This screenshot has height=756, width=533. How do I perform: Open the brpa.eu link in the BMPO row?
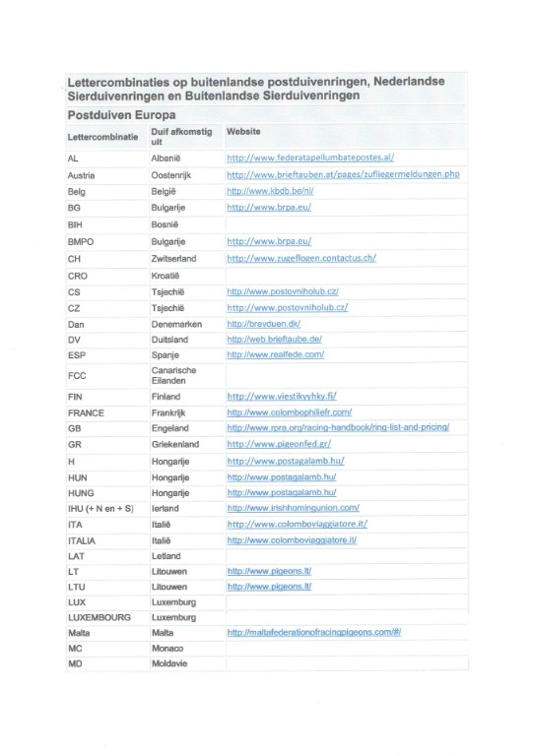(x=269, y=241)
